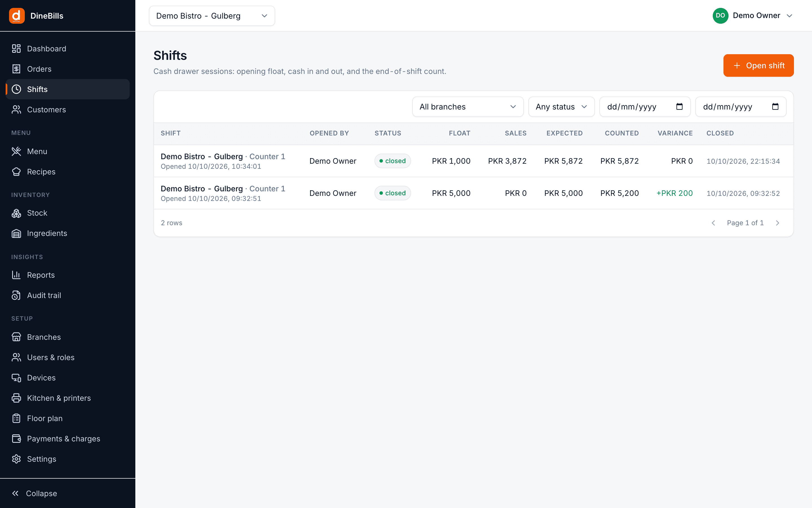Click the Reports bar chart icon

pyautogui.click(x=16, y=275)
